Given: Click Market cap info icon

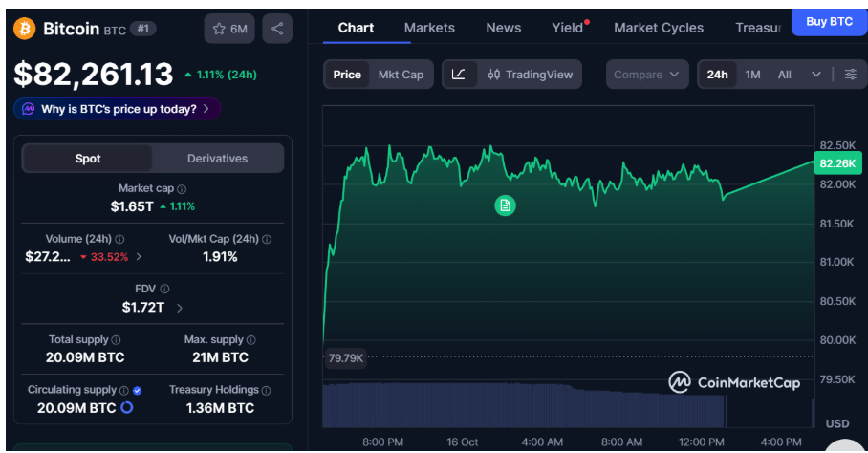Looking at the screenshot, I should click(x=182, y=189).
